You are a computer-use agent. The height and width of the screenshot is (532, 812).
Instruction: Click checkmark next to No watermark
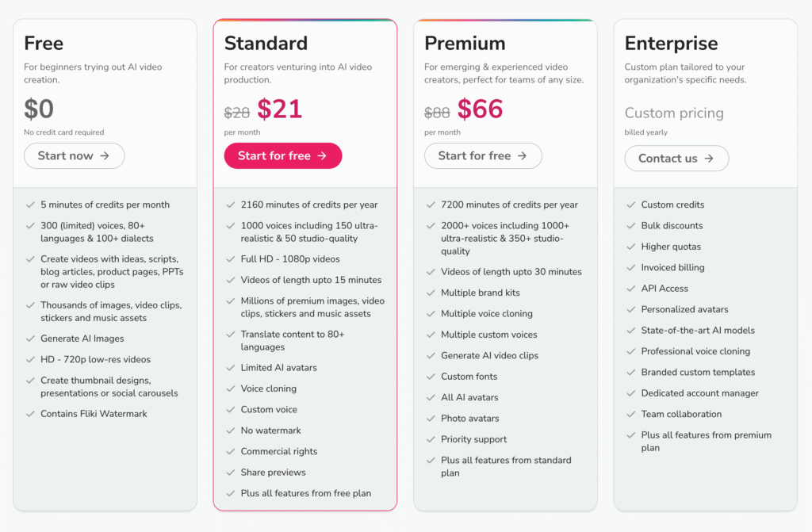pyautogui.click(x=231, y=431)
